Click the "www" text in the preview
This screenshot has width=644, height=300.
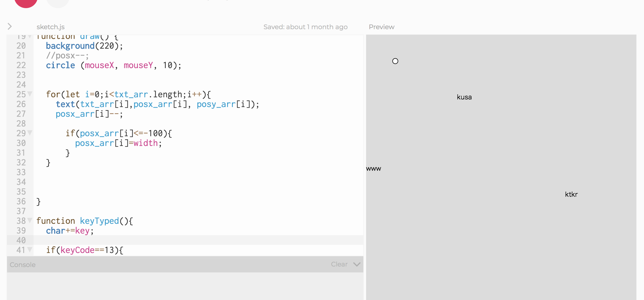(373, 169)
